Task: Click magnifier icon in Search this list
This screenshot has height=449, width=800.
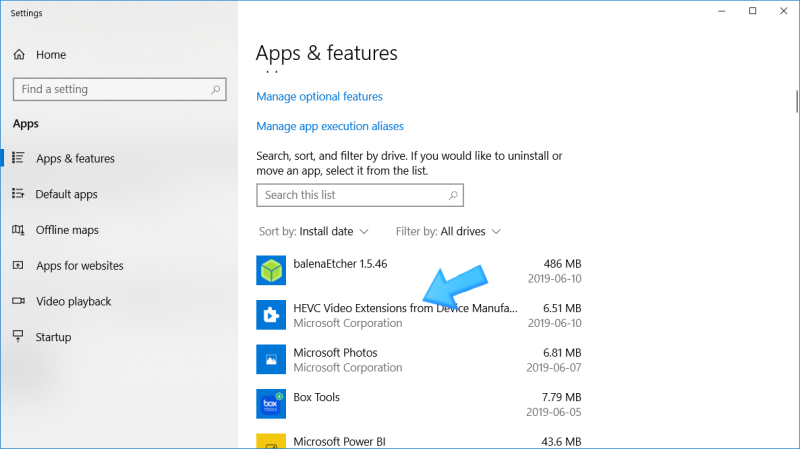Action: (453, 195)
